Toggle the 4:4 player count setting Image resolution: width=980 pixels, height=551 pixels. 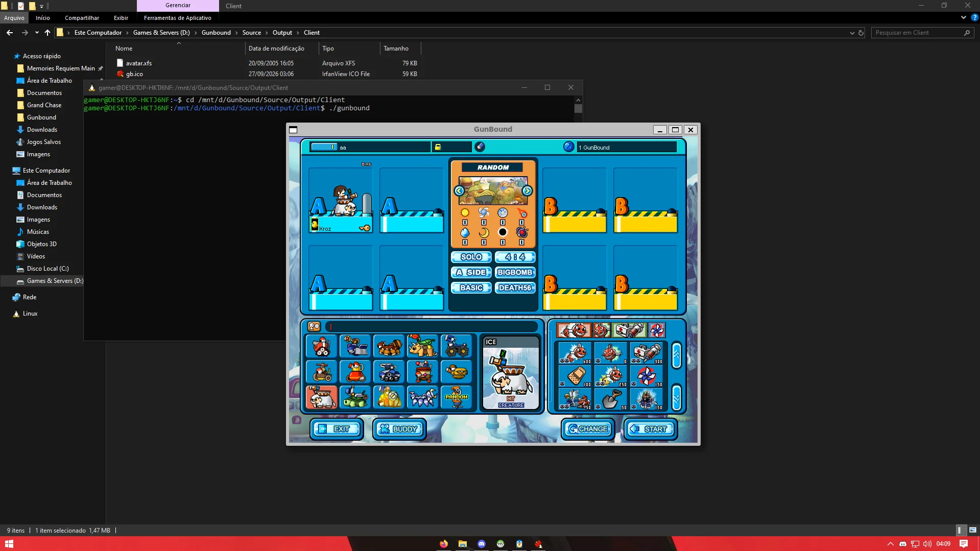pyautogui.click(x=515, y=257)
